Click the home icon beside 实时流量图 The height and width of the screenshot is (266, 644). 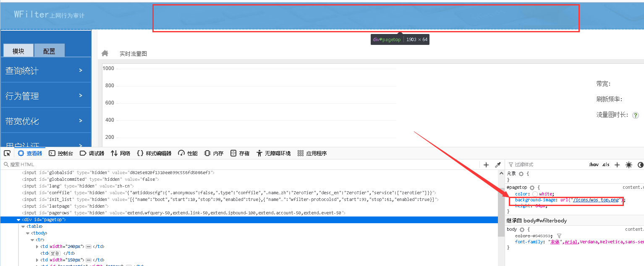point(105,53)
